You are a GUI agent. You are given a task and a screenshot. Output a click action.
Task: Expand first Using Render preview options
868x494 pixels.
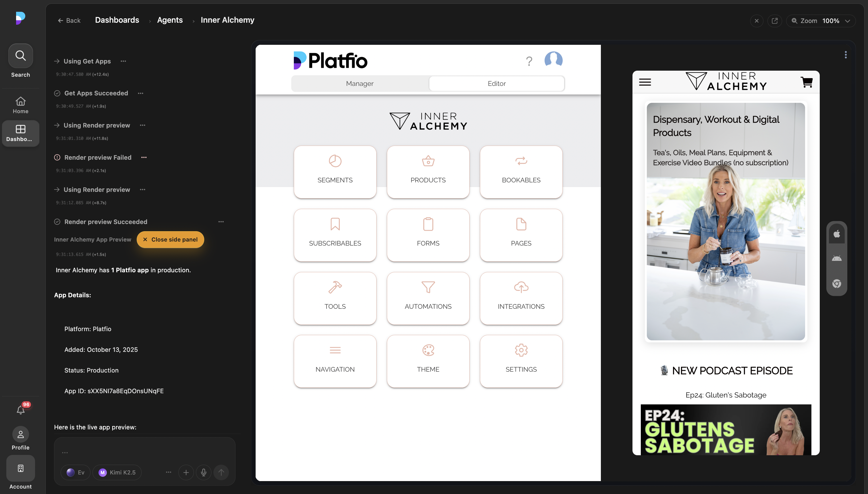point(142,125)
